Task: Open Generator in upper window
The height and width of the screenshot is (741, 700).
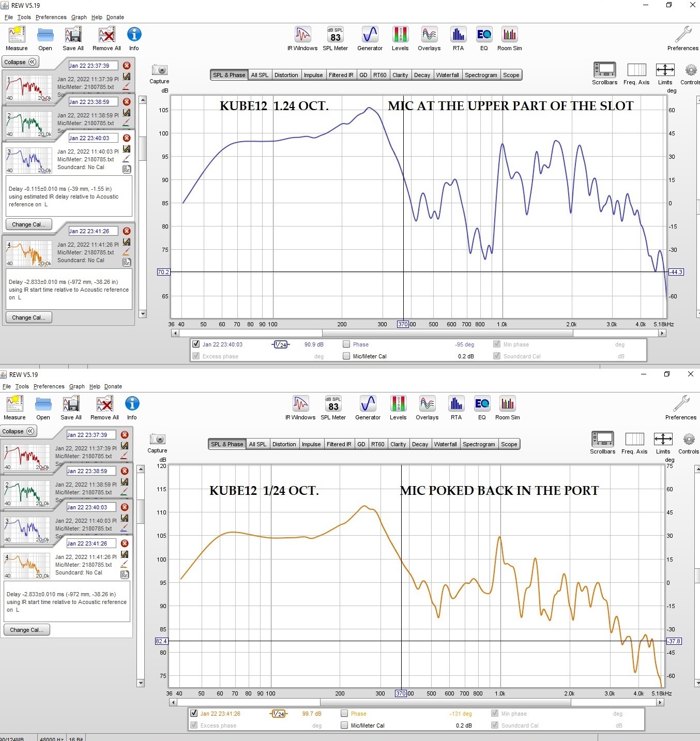Action: coord(370,35)
